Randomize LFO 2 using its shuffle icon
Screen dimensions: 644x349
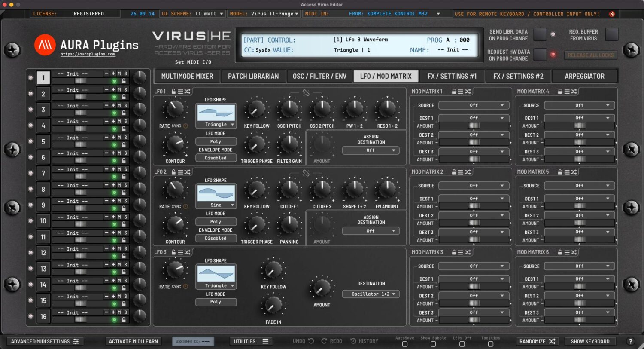[x=188, y=172]
